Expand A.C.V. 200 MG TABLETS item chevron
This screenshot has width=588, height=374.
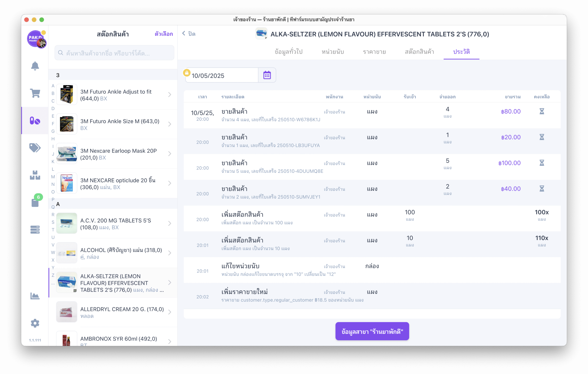pos(170,223)
